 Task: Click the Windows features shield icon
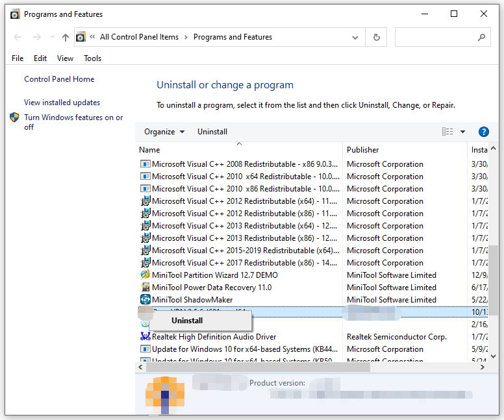[x=14, y=117]
